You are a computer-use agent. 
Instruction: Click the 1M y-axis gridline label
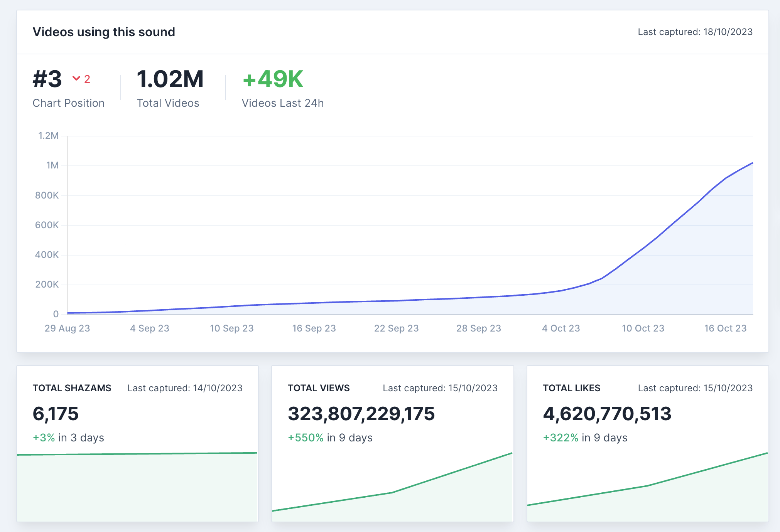tap(52, 165)
